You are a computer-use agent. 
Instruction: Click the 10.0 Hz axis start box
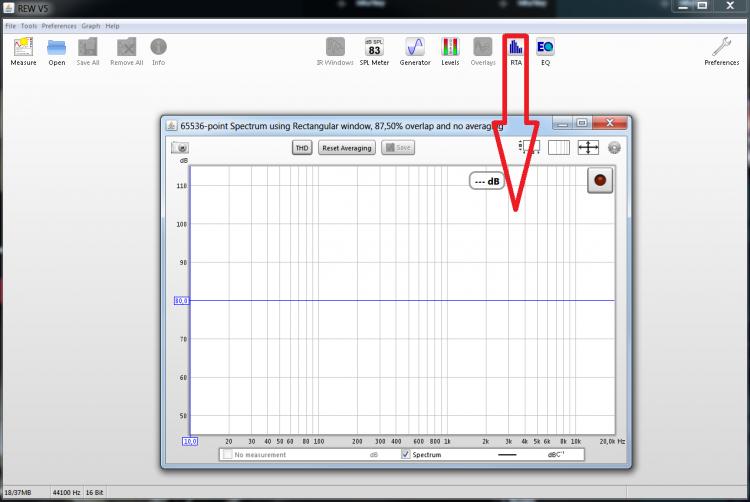coord(190,441)
